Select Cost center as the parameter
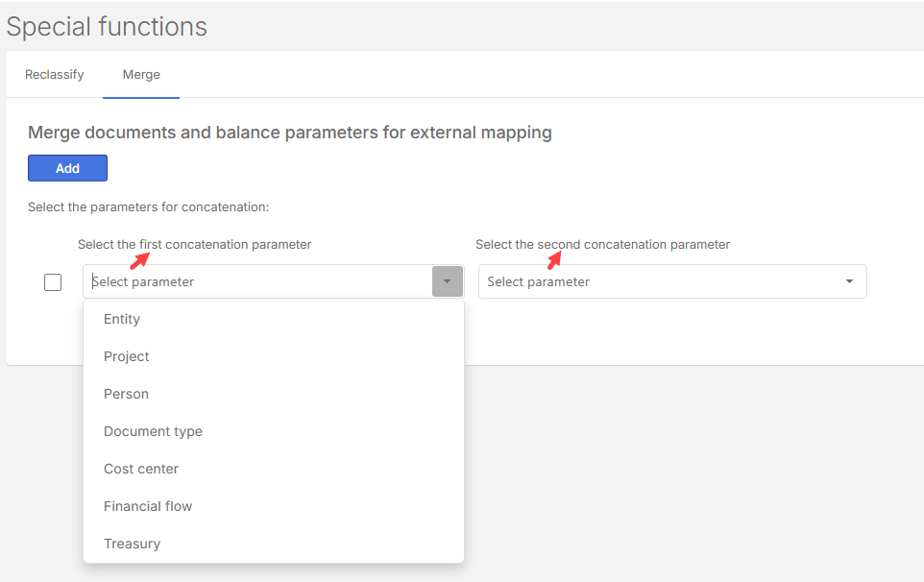The height and width of the screenshot is (582, 924). click(141, 469)
